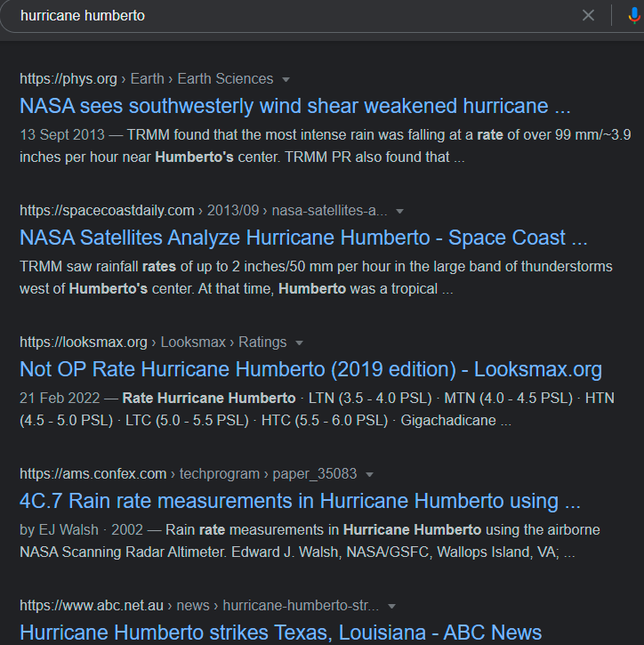Image resolution: width=644 pixels, height=645 pixels.
Task: Open "4C.7 Rain rate measurements in Hurricane Humberto" result
Action: click(x=300, y=501)
